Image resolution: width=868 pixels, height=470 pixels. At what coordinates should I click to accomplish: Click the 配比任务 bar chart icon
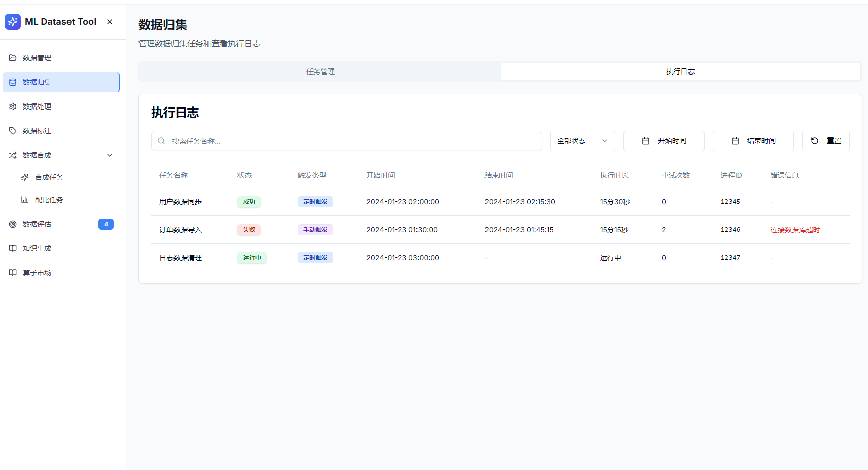25,200
